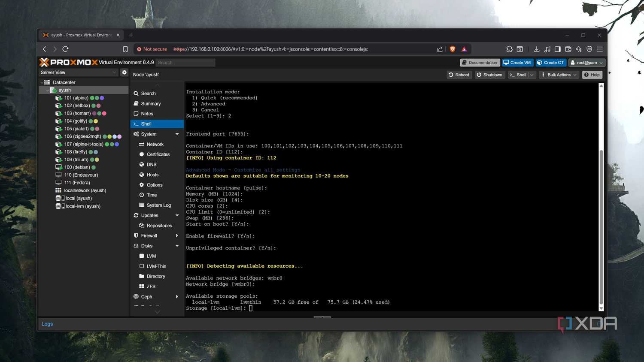This screenshot has width=644, height=362.
Task: Click the Leo AI sparkle icon
Action: click(579, 49)
